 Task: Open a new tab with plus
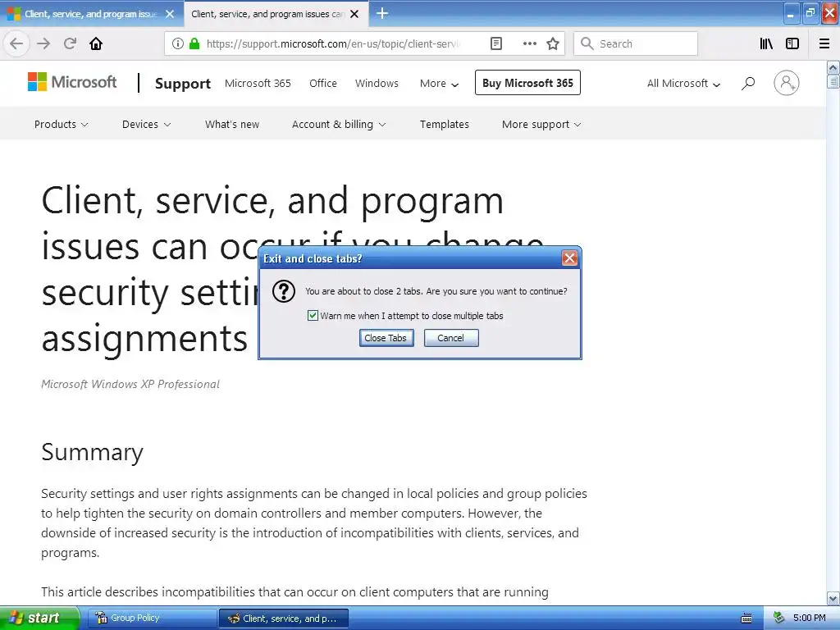click(382, 13)
